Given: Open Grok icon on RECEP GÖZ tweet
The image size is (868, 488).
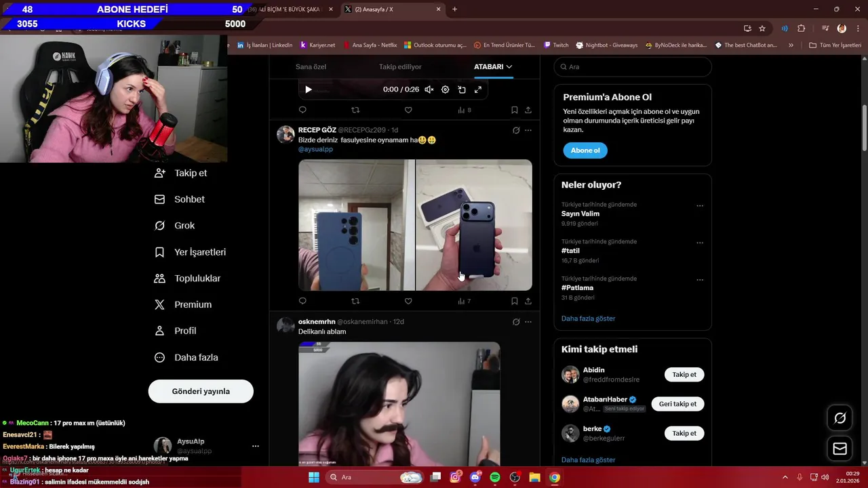Looking at the screenshot, I should (x=516, y=130).
